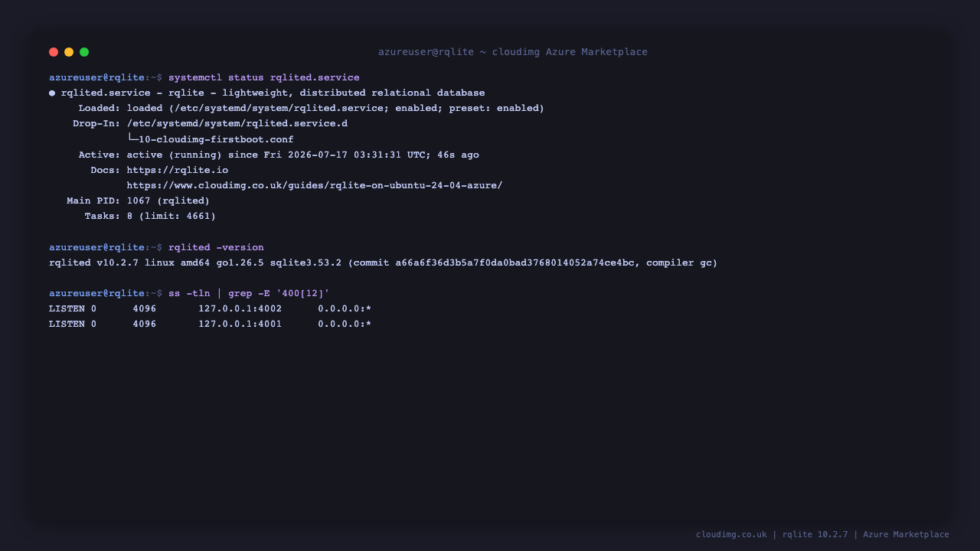Screen dimensions: 980x551
Task: Click the green maximize window dot
Action: tap(84, 52)
